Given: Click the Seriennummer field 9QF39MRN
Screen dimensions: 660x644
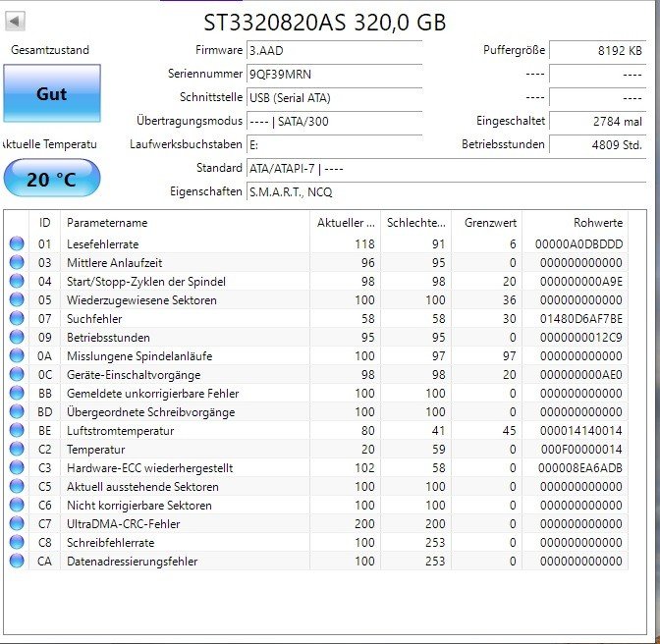Looking at the screenshot, I should [x=334, y=74].
